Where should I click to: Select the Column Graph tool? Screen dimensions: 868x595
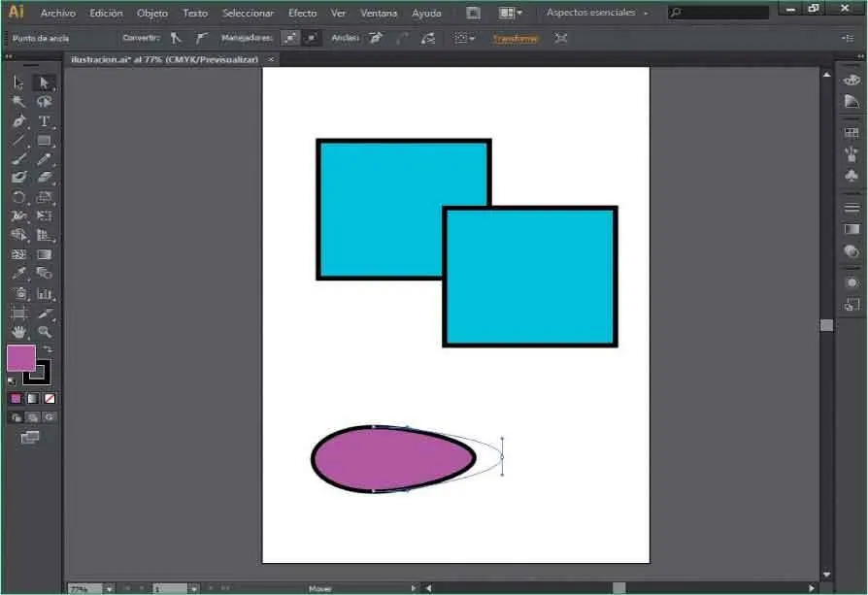[x=44, y=293]
